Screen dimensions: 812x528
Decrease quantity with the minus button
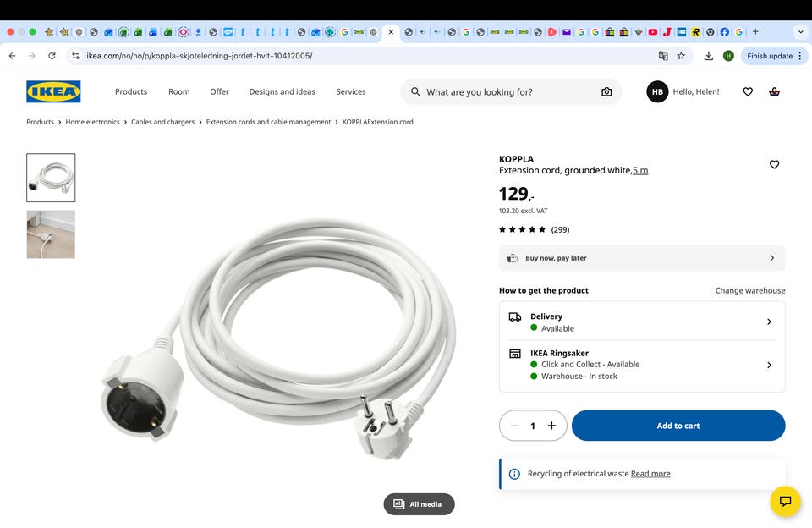pos(514,426)
